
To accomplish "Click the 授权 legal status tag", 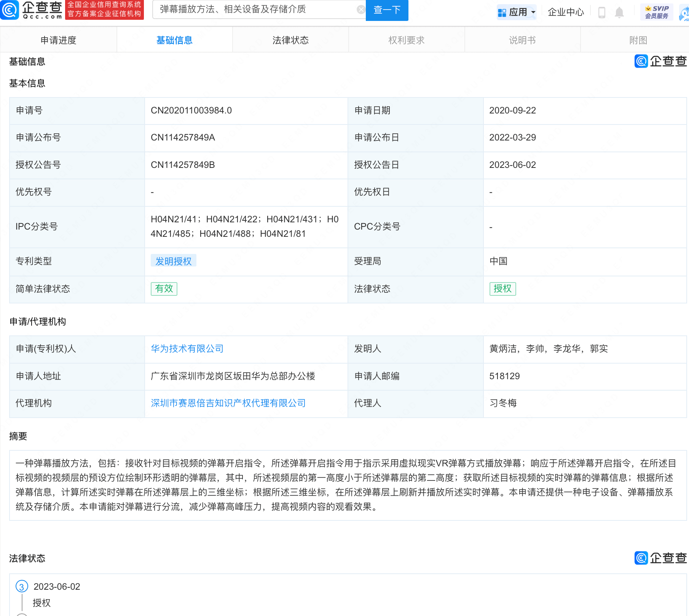I will [502, 289].
